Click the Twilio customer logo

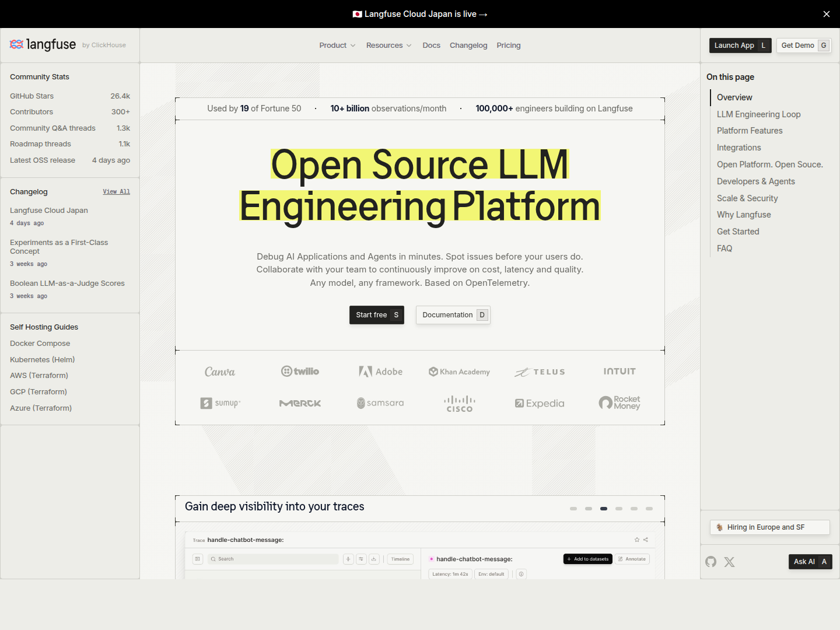click(300, 372)
